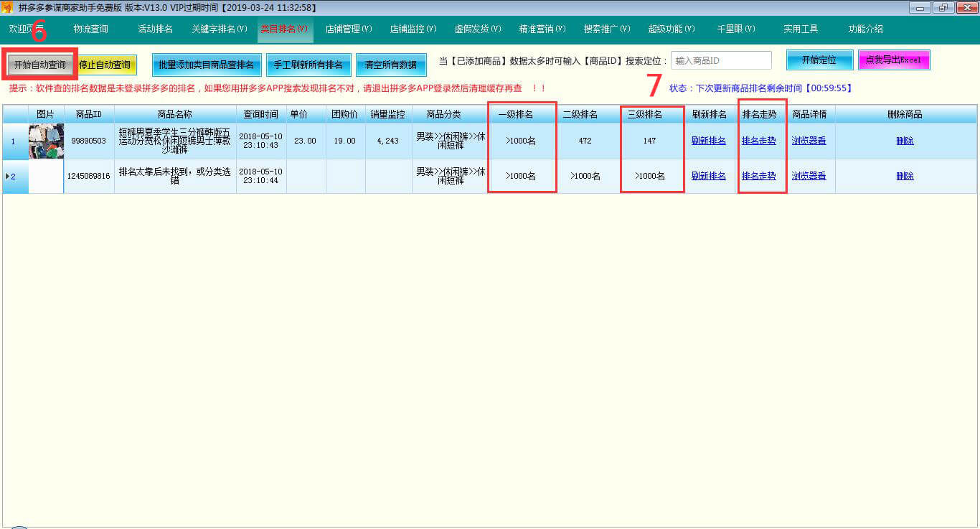Open the 物流查询 menu tab

tap(90, 29)
